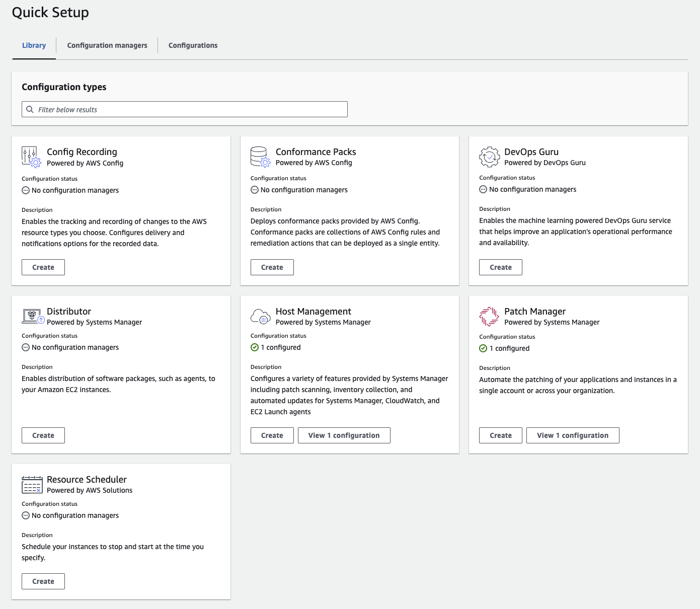The width and height of the screenshot is (700, 609).
Task: Click '1 configured' under Patch Manager
Action: (509, 348)
